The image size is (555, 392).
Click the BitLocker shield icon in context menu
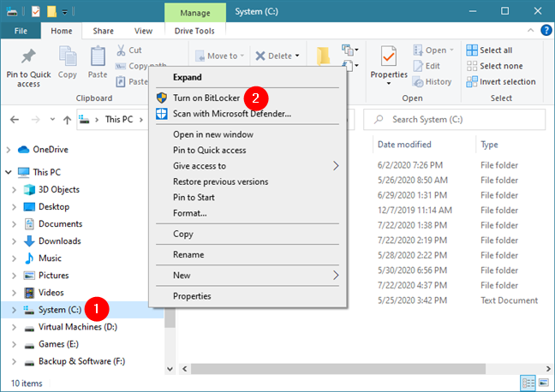(162, 98)
